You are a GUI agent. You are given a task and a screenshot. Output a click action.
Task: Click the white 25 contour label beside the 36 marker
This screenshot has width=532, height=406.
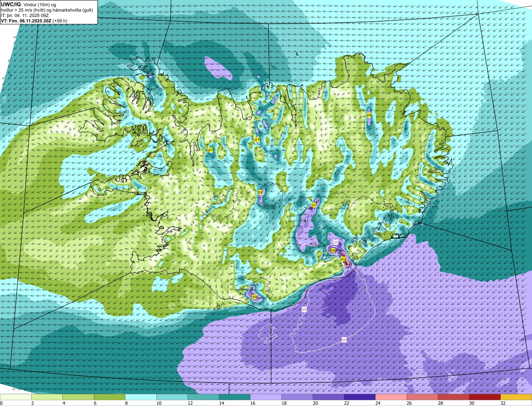coord(336,242)
